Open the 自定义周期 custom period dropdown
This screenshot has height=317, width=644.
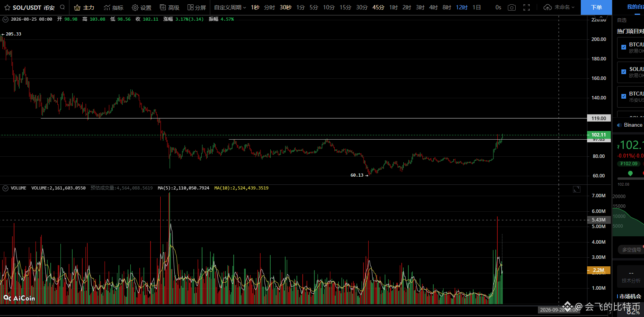click(230, 7)
